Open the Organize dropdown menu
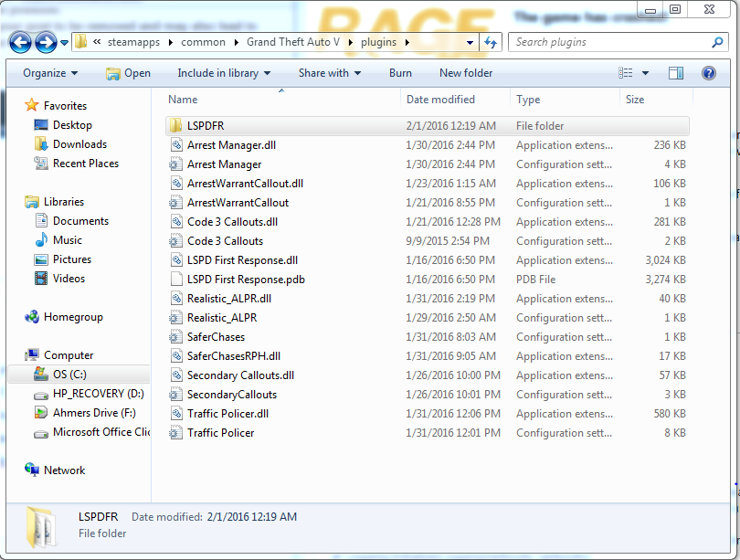The image size is (740, 560). (x=50, y=73)
